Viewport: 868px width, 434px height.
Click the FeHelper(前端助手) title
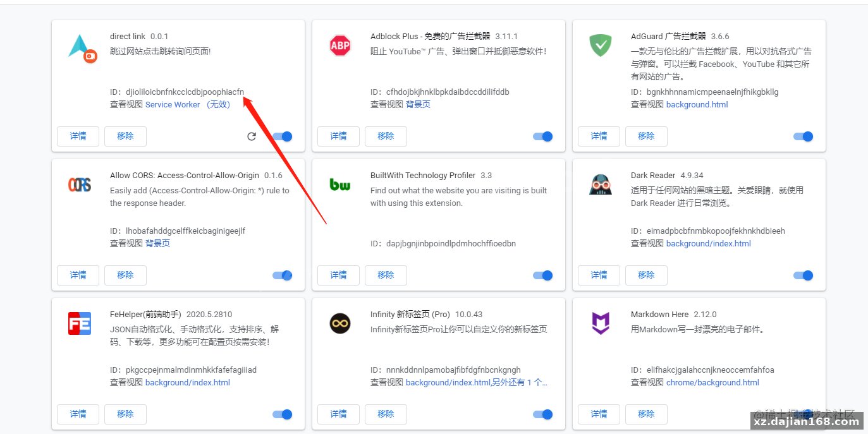(145, 315)
